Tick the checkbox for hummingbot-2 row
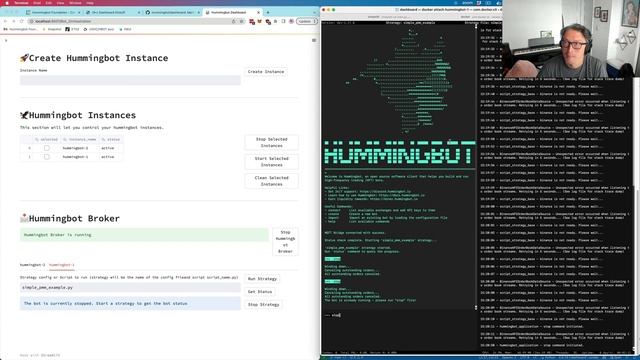Screen dimensions: 640x360 (x=47, y=148)
